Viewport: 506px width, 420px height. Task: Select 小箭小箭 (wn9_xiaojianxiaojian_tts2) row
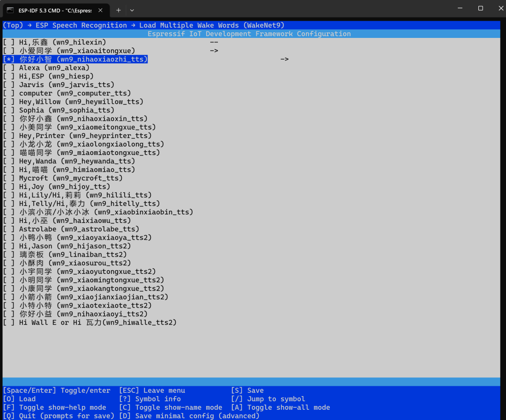(x=86, y=297)
